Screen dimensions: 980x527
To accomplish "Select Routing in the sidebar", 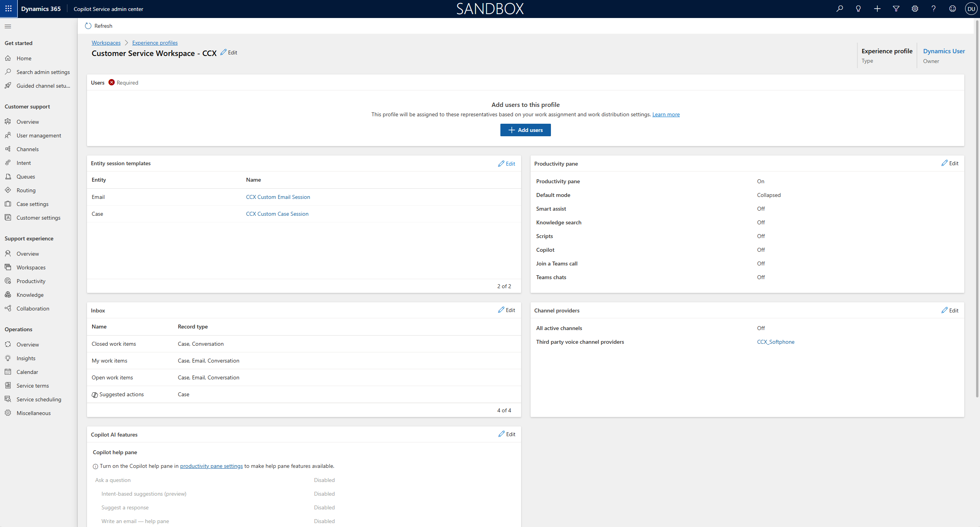I will coord(26,190).
